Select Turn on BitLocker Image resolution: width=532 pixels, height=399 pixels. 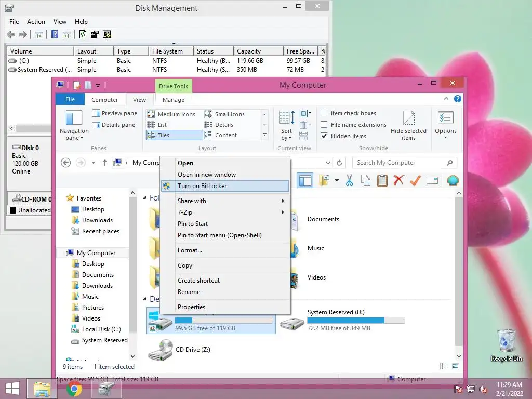click(x=225, y=186)
